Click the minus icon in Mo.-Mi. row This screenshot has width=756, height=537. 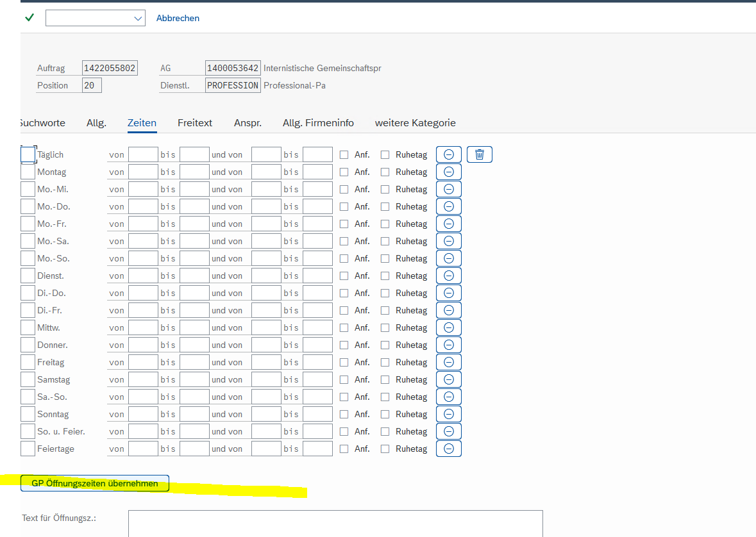[x=449, y=190]
